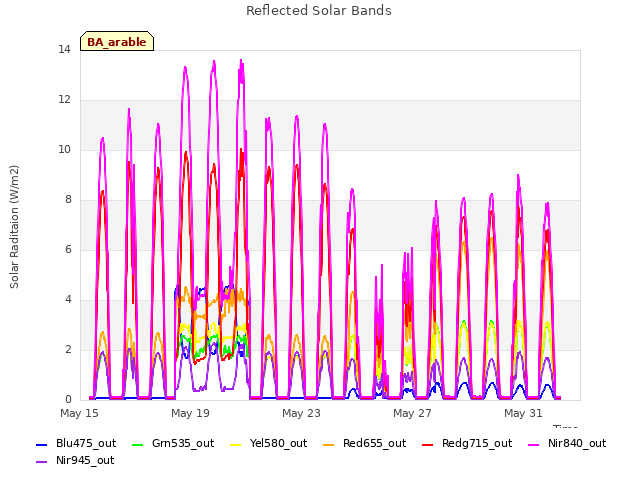Image resolution: width=640 pixels, height=480 pixels.
Task: Click the 4 y-axis tick label
Action: tap(68, 300)
